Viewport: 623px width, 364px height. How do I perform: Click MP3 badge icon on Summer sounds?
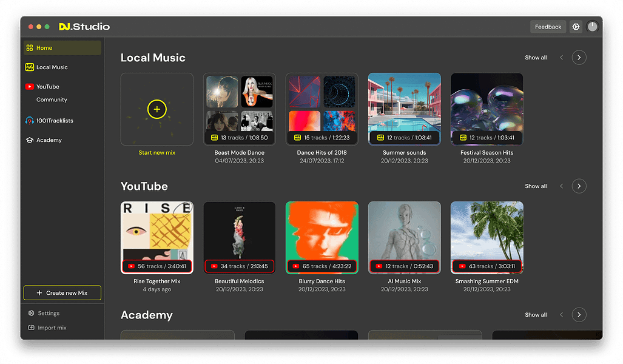pos(380,138)
